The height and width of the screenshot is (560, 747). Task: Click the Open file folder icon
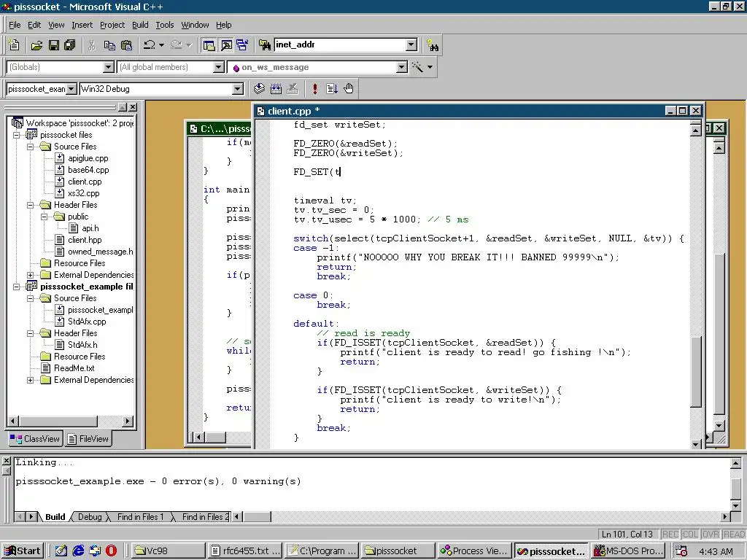coord(36,45)
